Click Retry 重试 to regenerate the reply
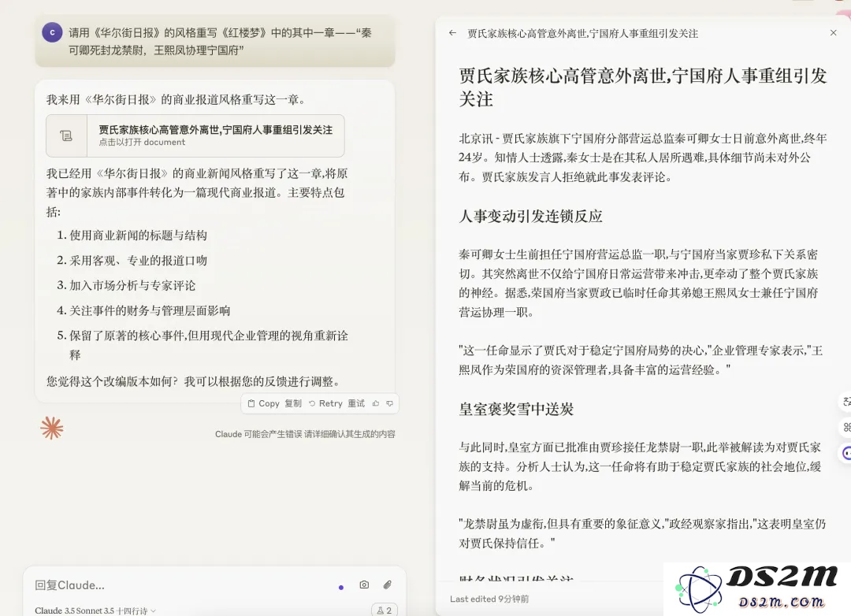 click(x=336, y=403)
